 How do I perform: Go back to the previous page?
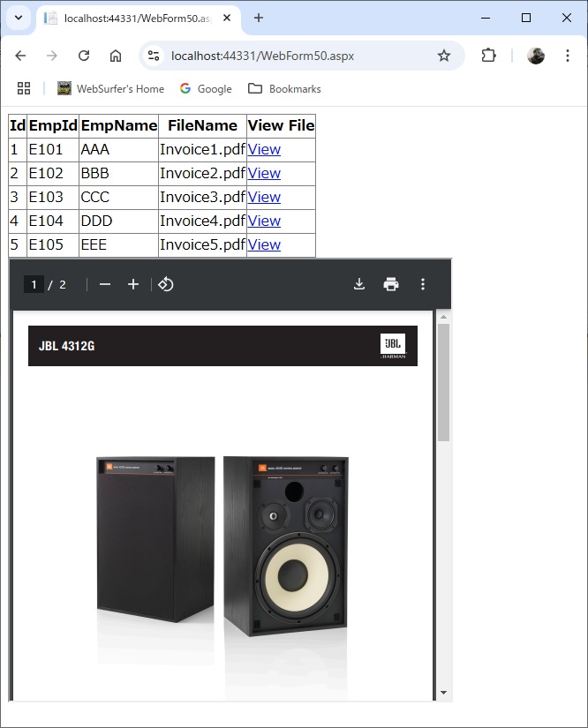point(20,56)
